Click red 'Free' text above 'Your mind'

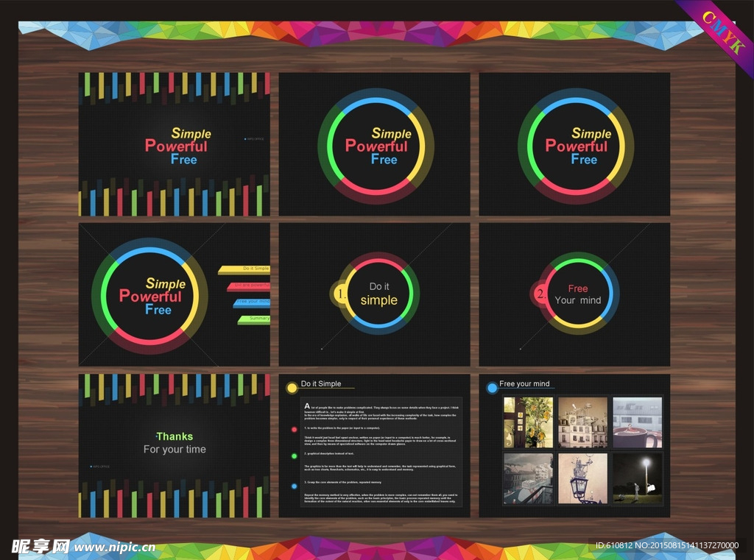point(577,288)
